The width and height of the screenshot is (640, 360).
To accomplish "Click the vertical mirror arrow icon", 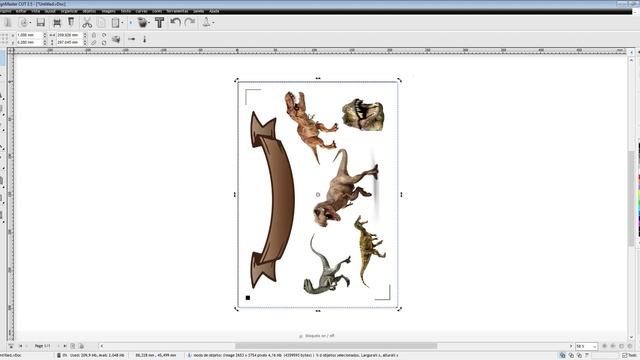I will click(x=144, y=39).
